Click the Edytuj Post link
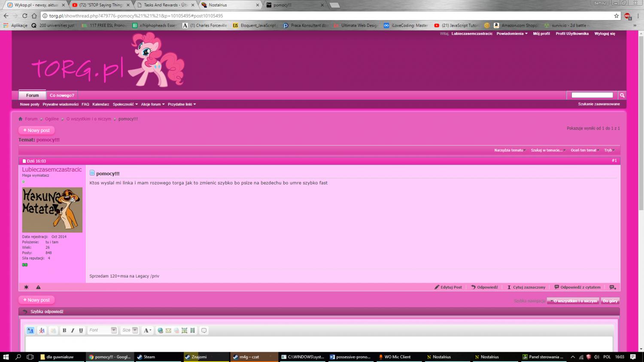 coord(448,287)
